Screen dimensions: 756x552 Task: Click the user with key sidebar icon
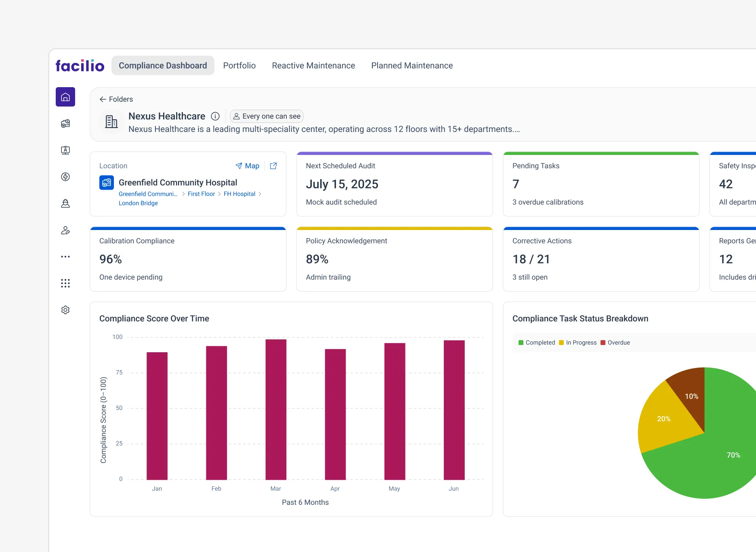pyautogui.click(x=65, y=230)
